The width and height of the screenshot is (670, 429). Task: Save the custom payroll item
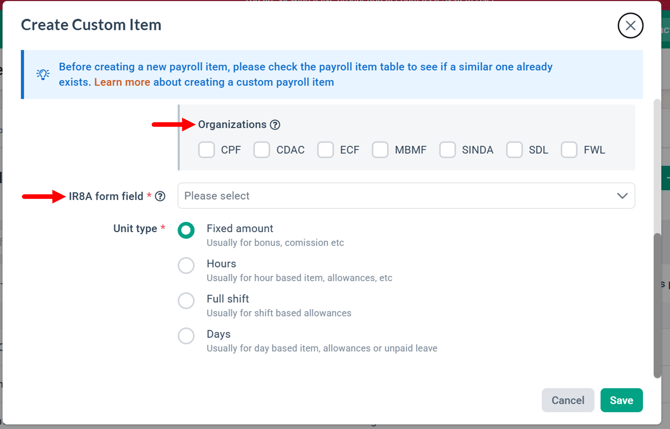coord(621,400)
